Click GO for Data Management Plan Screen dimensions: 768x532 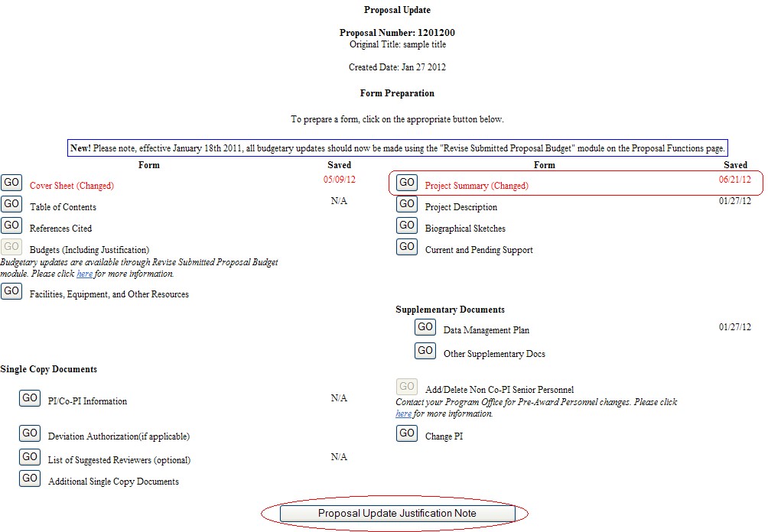click(425, 327)
